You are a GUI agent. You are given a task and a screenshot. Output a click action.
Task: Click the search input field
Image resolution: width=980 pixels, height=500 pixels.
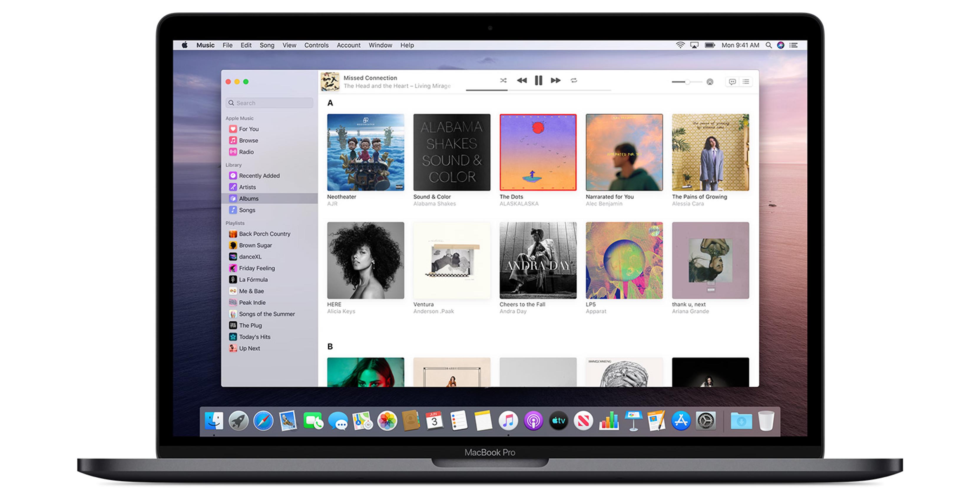pos(270,103)
